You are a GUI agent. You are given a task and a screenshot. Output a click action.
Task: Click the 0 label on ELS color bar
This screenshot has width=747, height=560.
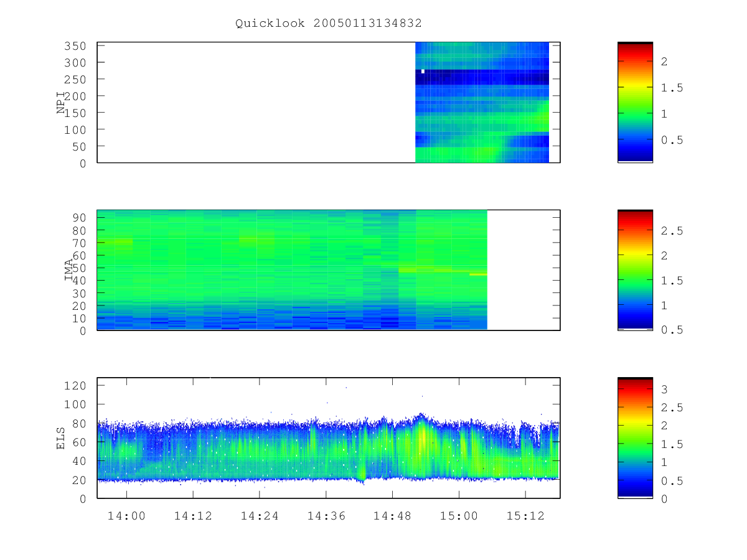point(664,498)
